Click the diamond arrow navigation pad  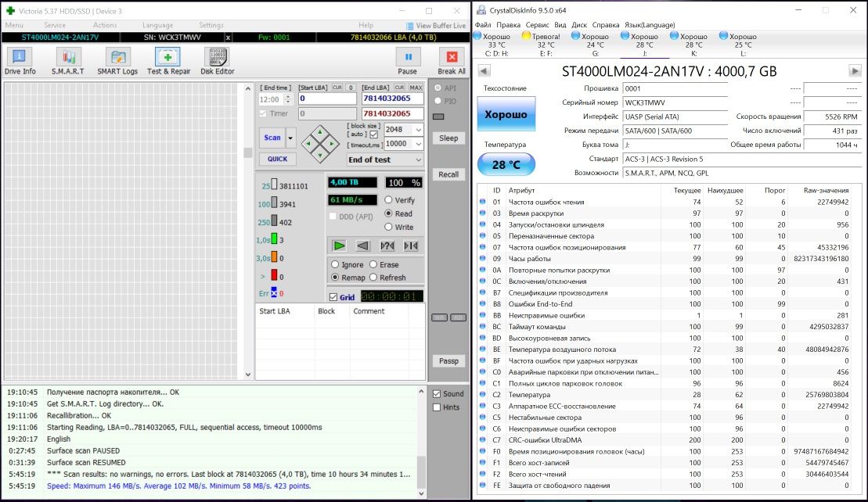coord(320,144)
